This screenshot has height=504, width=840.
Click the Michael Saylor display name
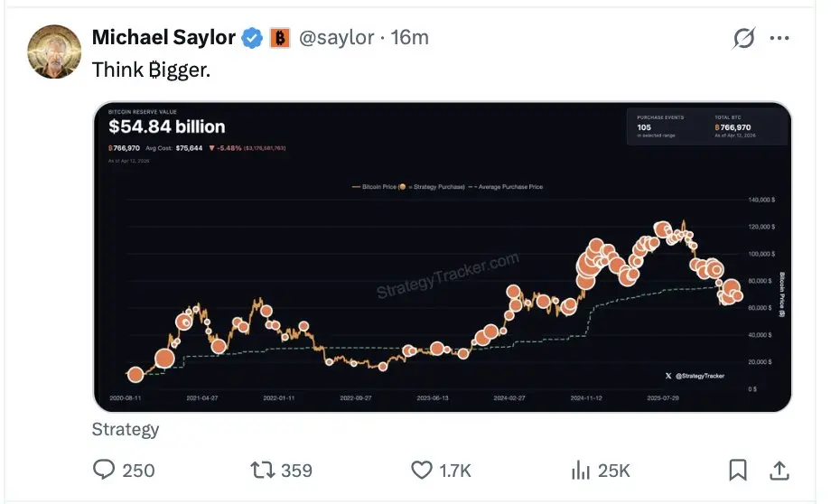coord(163,38)
